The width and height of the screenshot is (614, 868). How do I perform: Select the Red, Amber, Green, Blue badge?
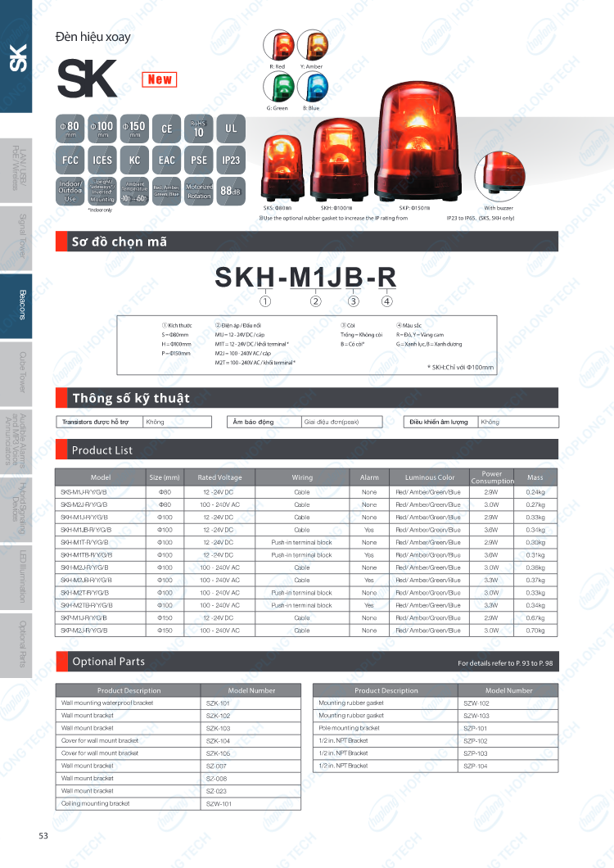click(167, 191)
